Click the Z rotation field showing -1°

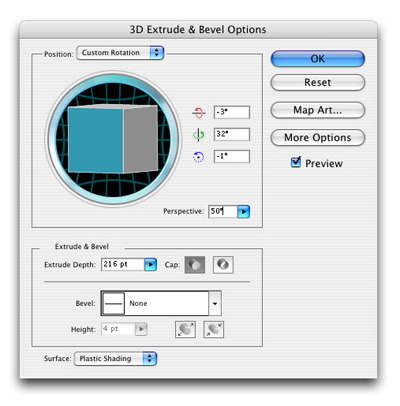click(232, 156)
